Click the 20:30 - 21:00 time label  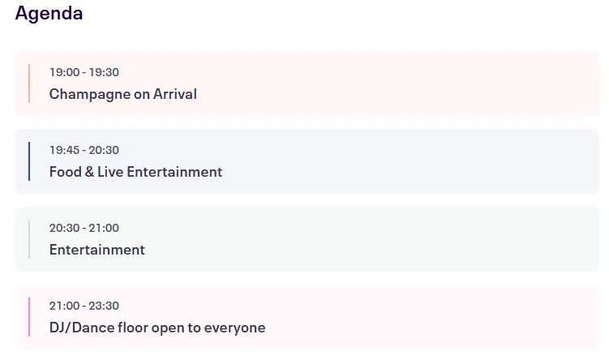pos(84,228)
